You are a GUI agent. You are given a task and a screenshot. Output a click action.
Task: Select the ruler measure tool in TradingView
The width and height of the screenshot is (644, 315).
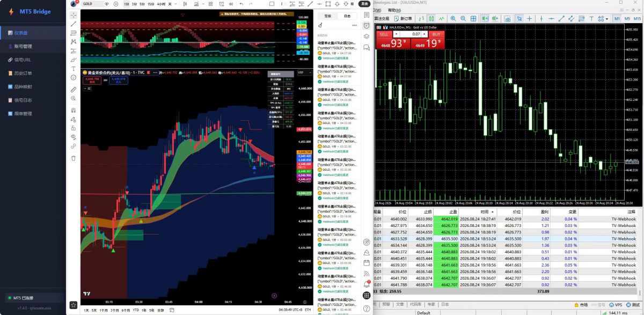(x=74, y=89)
